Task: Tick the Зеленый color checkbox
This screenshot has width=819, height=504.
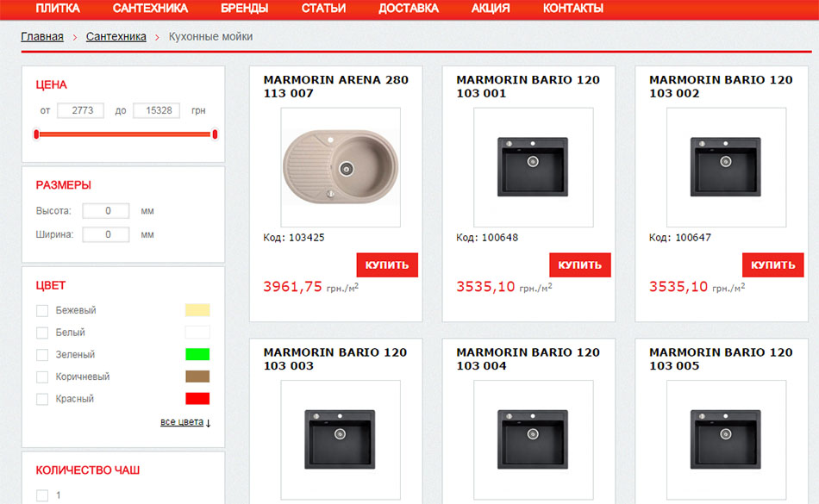Action: 42,355
